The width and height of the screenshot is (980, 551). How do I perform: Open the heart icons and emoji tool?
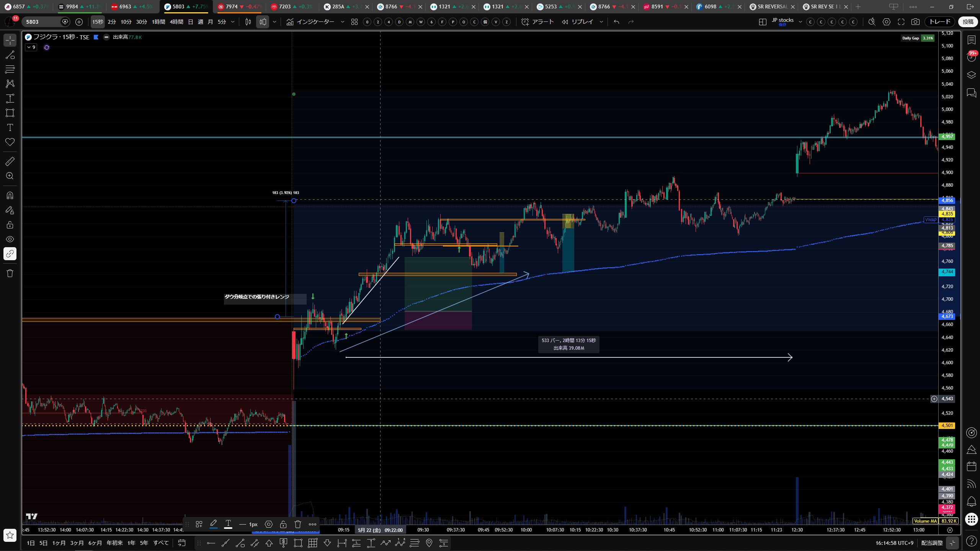click(10, 142)
